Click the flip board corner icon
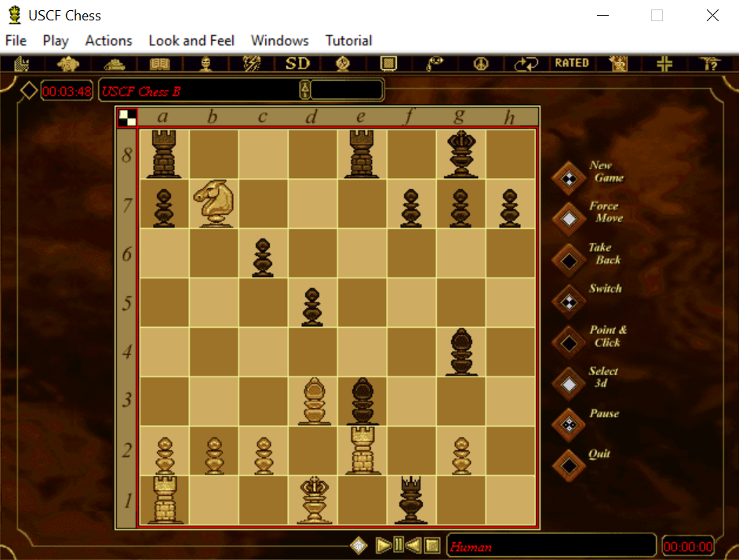The image size is (739, 560). tap(127, 118)
